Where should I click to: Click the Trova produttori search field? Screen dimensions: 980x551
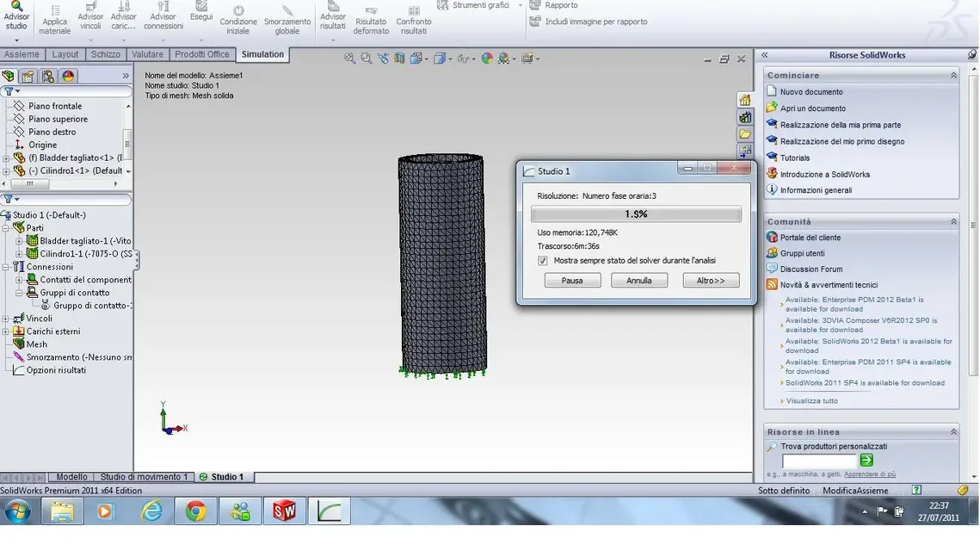click(819, 461)
